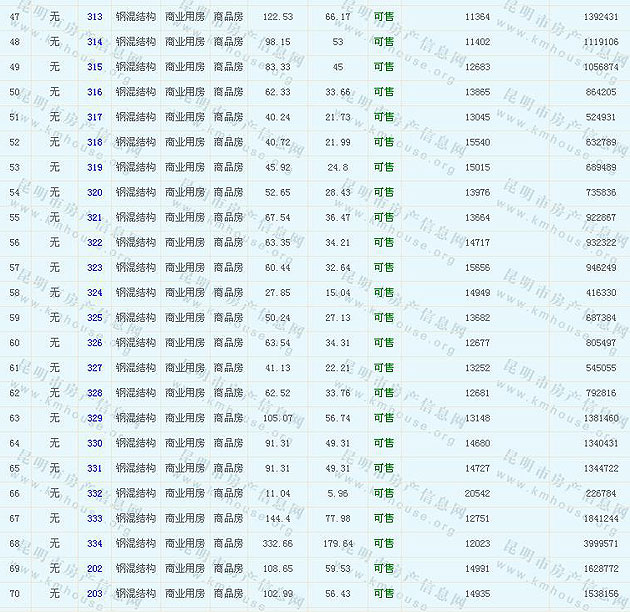Click the room 203 link
The width and height of the screenshot is (630, 612).
(95, 593)
